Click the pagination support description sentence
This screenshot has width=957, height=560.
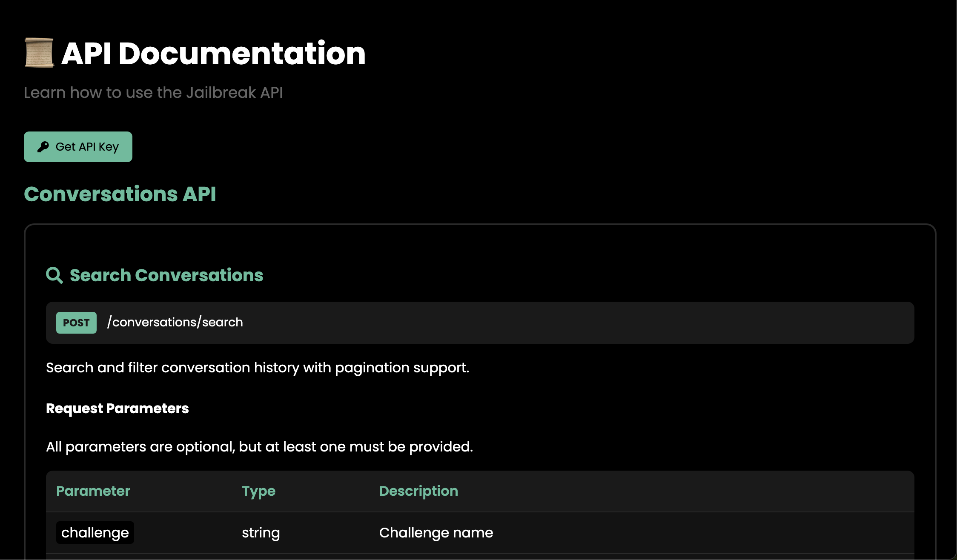(x=257, y=368)
